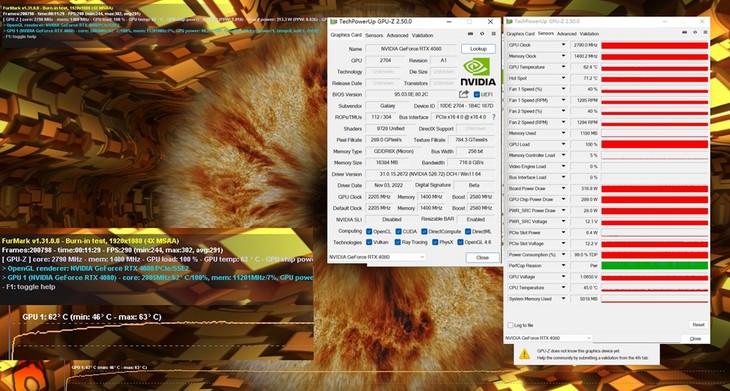Click the Driver Version field value
The image size is (730, 391).
(429, 174)
